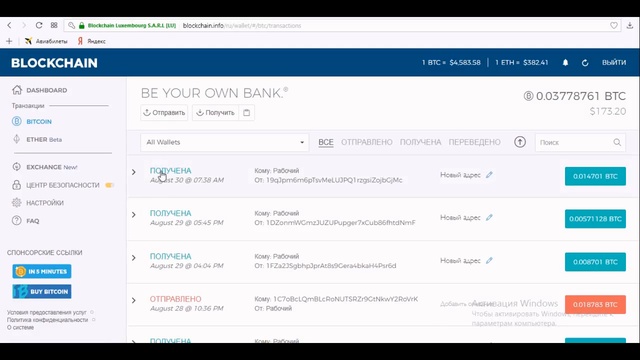Viewport: 640px width, 360px height.
Task: Click the browser forward arrow
Action: point(24,25)
